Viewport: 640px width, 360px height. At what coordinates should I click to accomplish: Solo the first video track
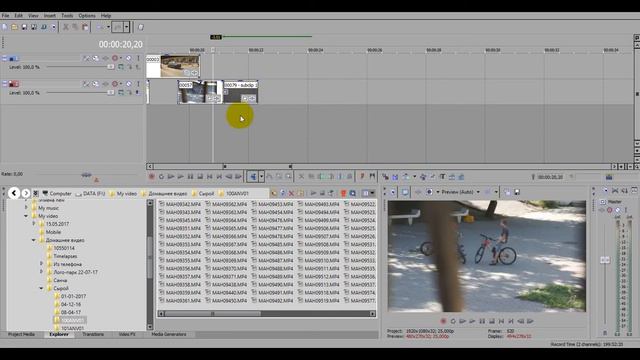(138, 58)
